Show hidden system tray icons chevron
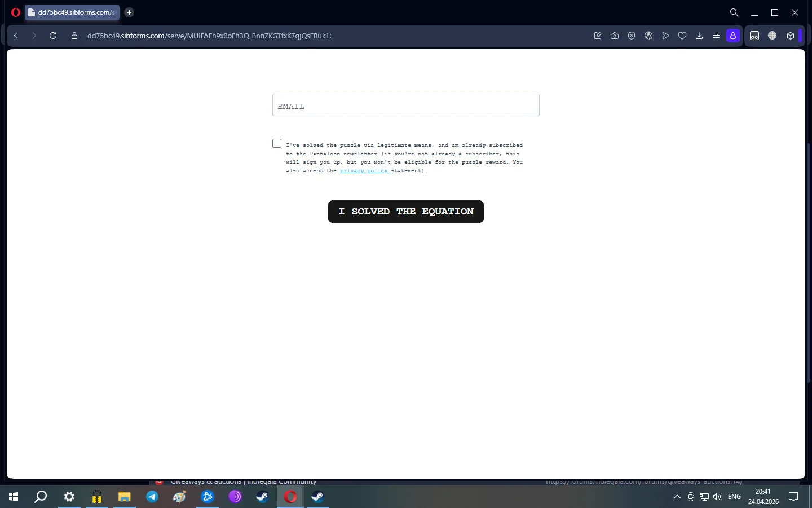The height and width of the screenshot is (508, 812). (x=677, y=497)
